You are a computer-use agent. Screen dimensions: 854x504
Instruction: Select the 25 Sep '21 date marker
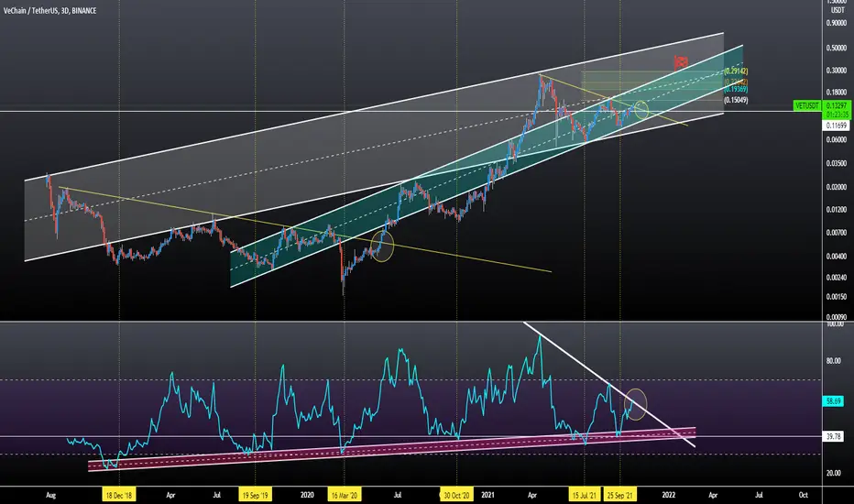[x=619, y=495]
